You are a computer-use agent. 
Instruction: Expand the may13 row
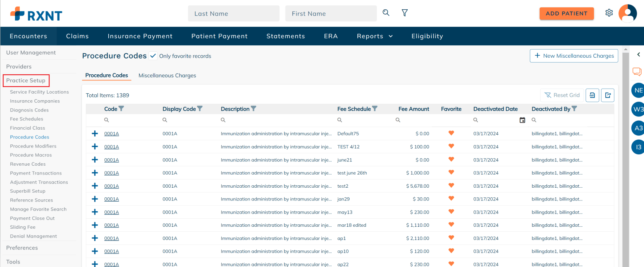point(95,212)
